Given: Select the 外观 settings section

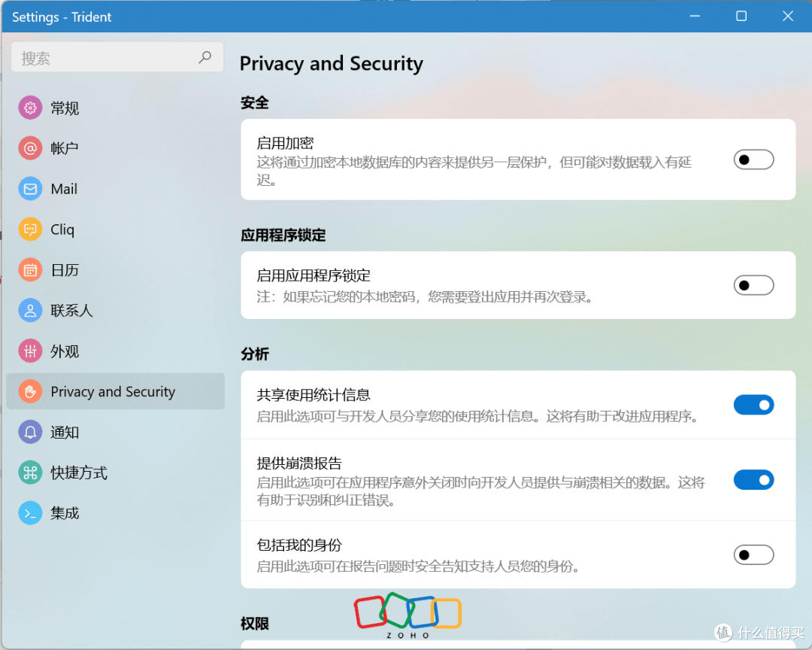Looking at the screenshot, I should point(116,351).
